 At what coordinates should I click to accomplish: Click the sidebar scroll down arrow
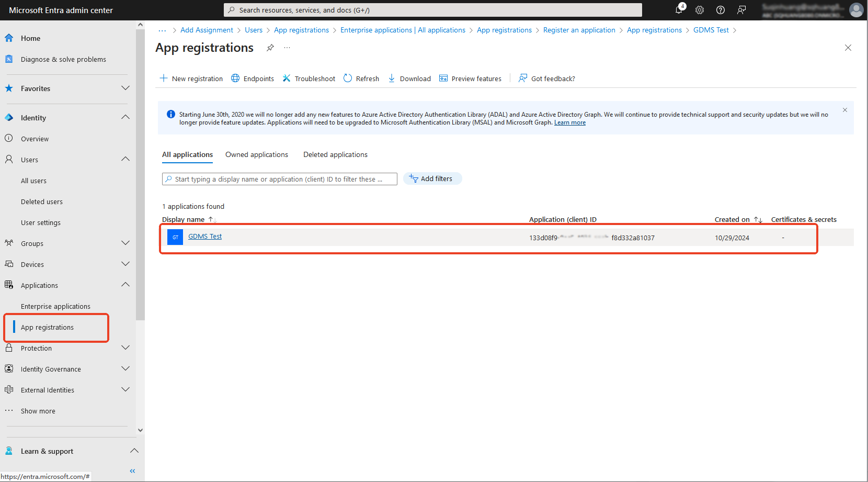pyautogui.click(x=140, y=430)
